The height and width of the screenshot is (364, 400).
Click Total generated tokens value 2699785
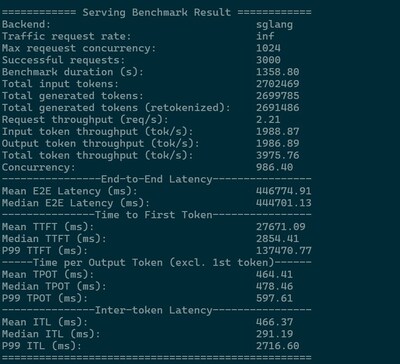pyautogui.click(x=278, y=96)
